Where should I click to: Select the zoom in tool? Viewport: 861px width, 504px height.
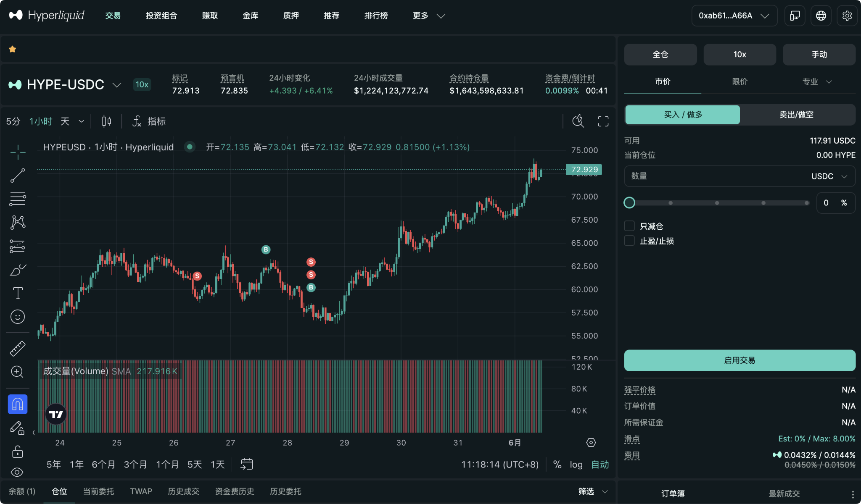click(18, 372)
